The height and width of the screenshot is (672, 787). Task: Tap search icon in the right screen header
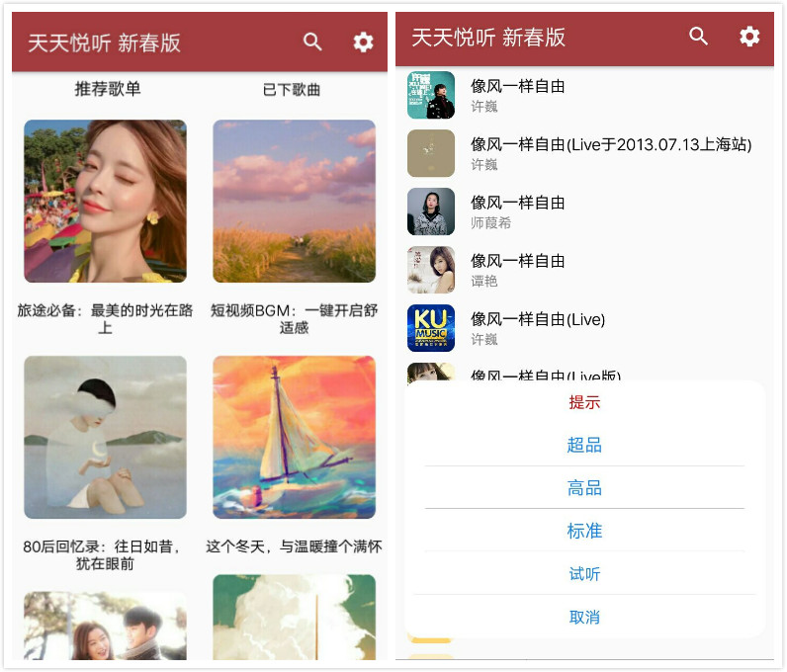(698, 37)
